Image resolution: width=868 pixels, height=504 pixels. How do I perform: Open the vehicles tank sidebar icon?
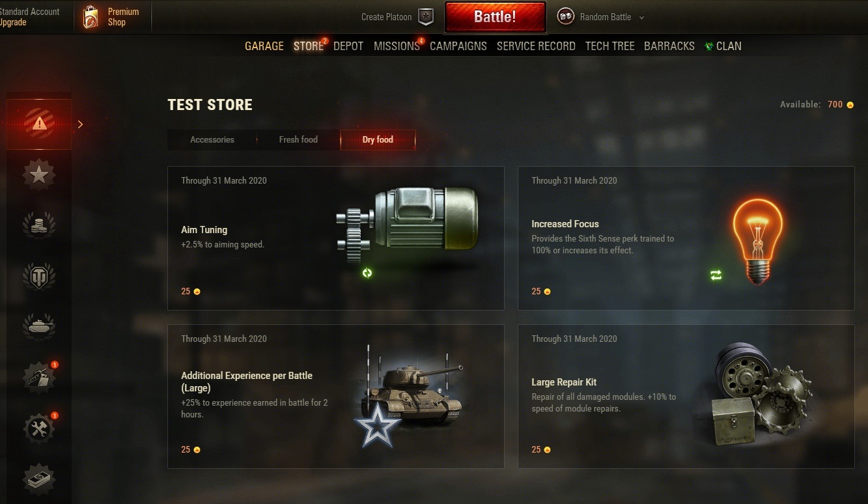tap(39, 326)
